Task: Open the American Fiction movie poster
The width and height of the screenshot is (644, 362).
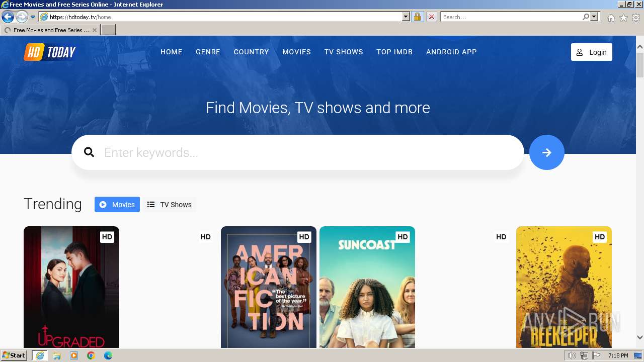Action: pos(269,287)
